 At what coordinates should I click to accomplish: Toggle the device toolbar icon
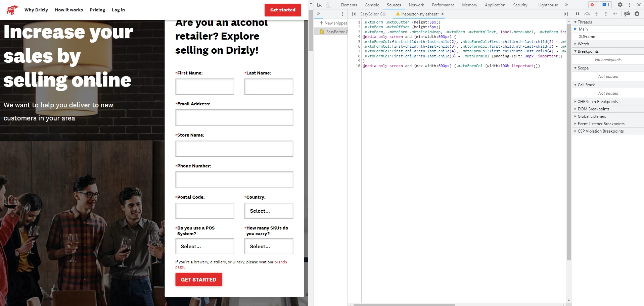tap(328, 5)
